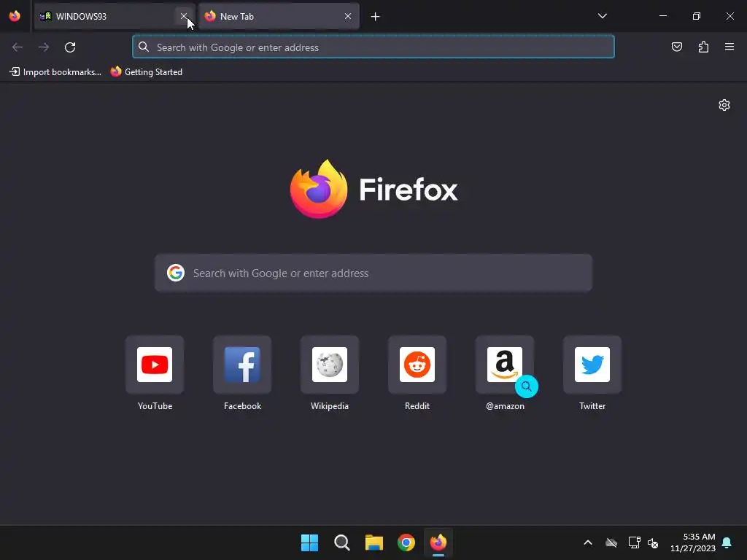Close the WINDOWS93 tab
Screen dimensions: 747x560
tap(183, 16)
